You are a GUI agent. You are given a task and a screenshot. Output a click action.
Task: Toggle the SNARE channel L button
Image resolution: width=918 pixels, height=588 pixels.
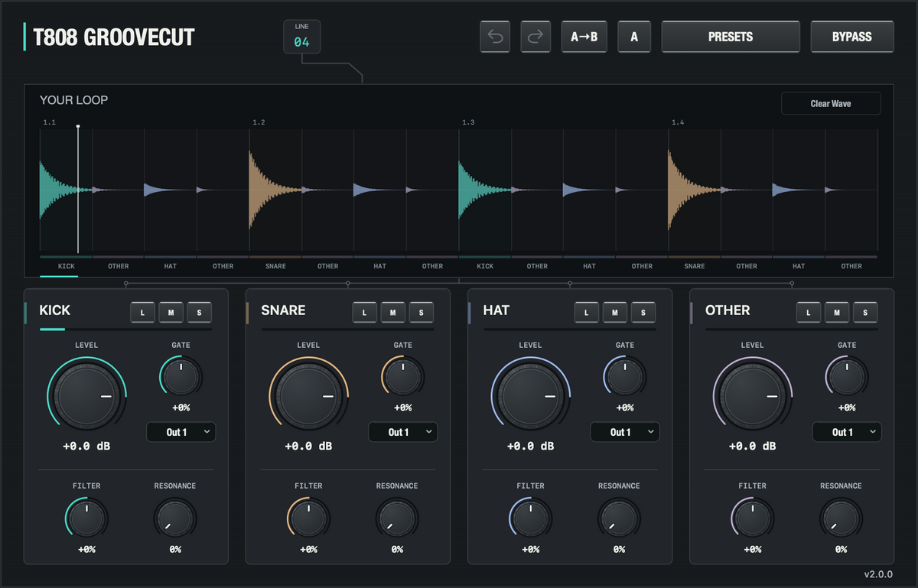pyautogui.click(x=364, y=311)
